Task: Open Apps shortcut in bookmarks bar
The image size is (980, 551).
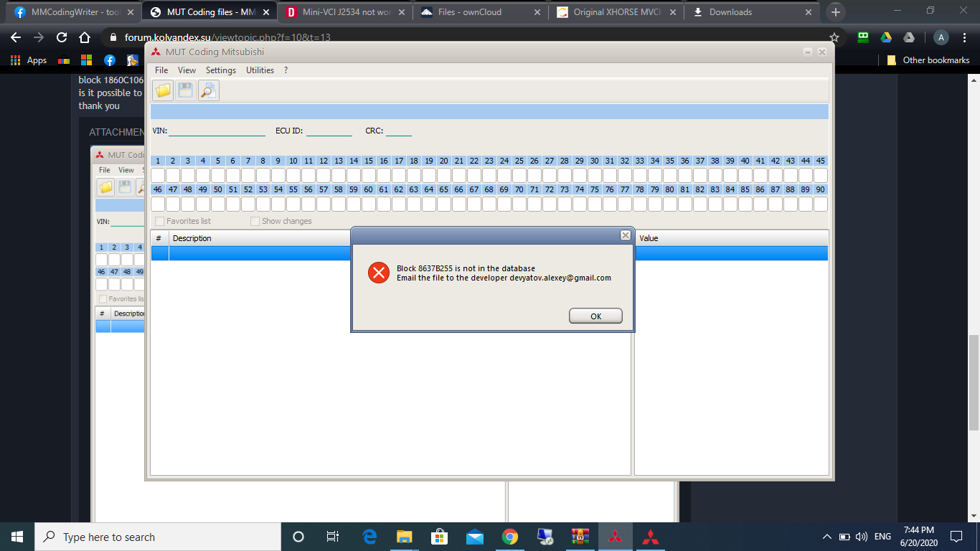Action: click(x=29, y=60)
